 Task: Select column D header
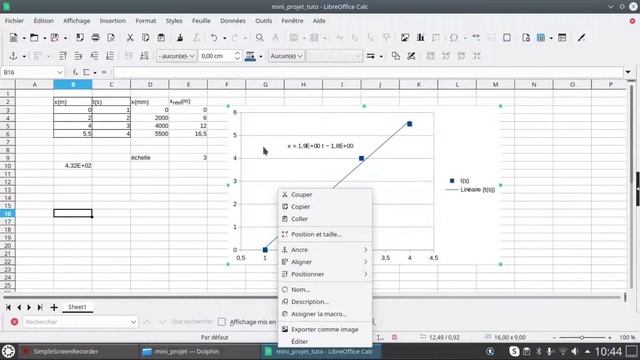150,84
